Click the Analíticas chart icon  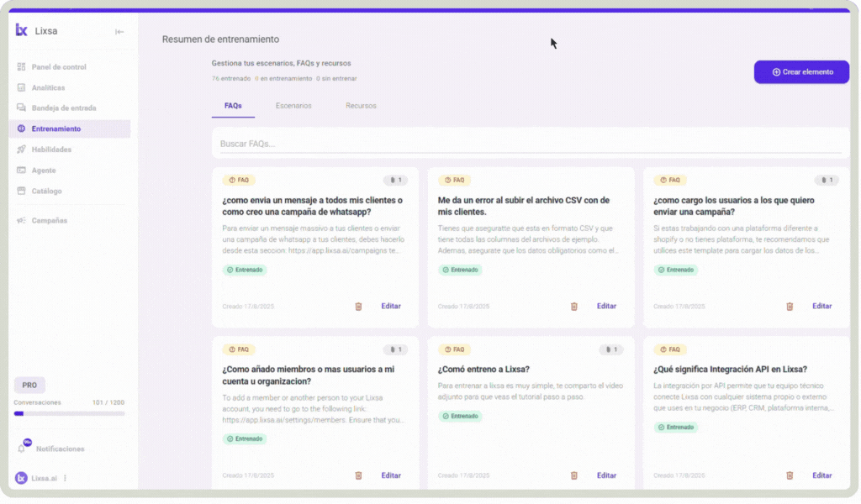(22, 87)
